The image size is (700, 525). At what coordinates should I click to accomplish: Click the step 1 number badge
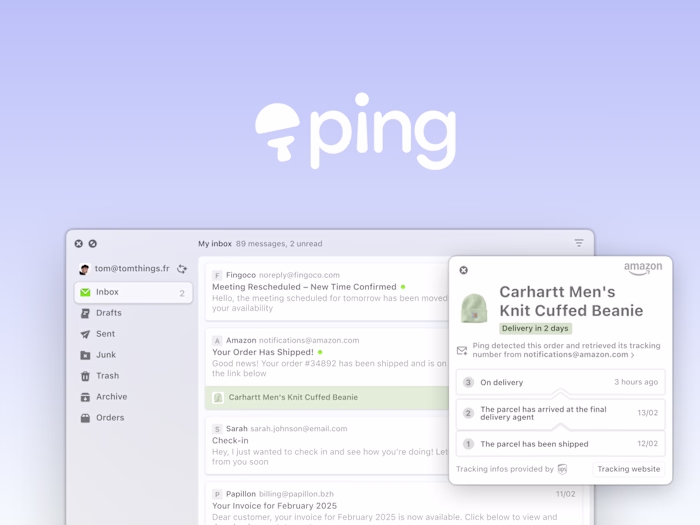coord(468,444)
